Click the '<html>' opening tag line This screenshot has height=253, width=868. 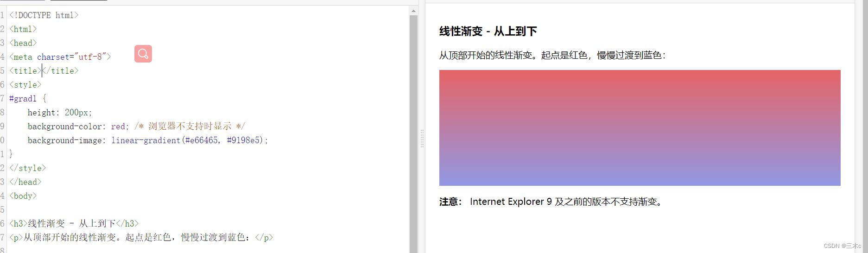tap(23, 29)
